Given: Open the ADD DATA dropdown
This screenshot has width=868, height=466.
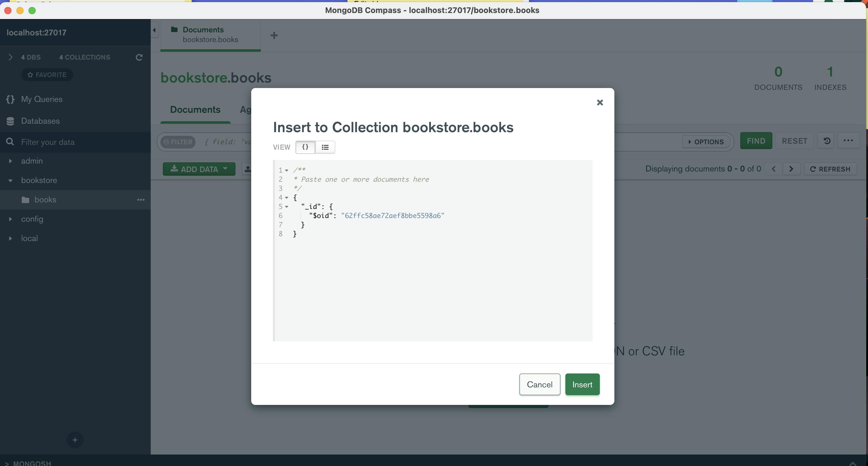Looking at the screenshot, I should [199, 169].
